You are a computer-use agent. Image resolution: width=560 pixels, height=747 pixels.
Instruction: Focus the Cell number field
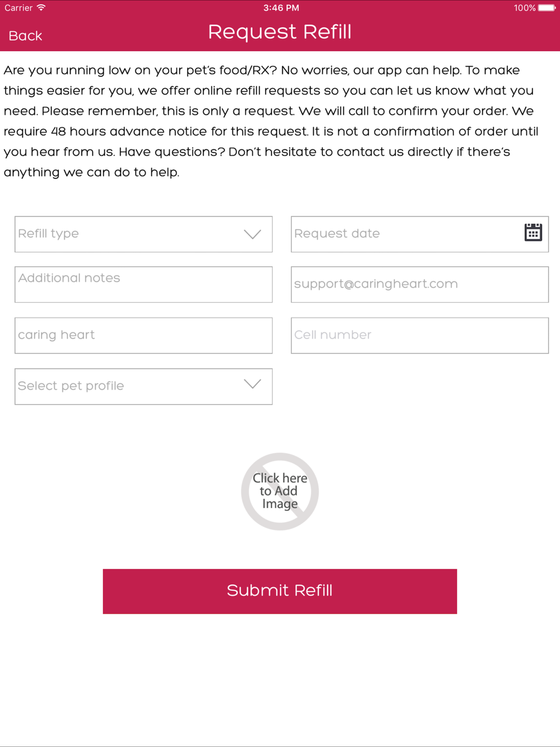point(419,336)
